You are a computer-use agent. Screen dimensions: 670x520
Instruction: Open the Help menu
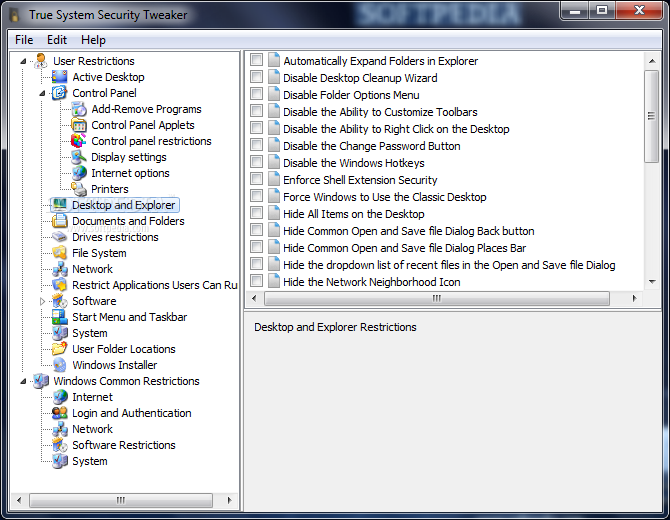coord(93,40)
